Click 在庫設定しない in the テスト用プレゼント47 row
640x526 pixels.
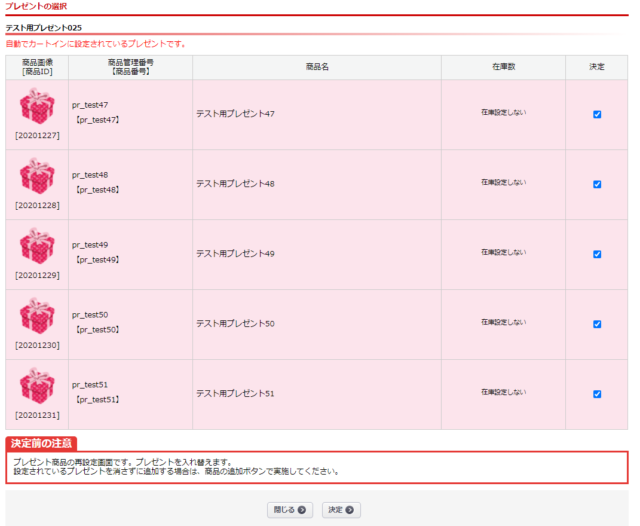(504, 112)
